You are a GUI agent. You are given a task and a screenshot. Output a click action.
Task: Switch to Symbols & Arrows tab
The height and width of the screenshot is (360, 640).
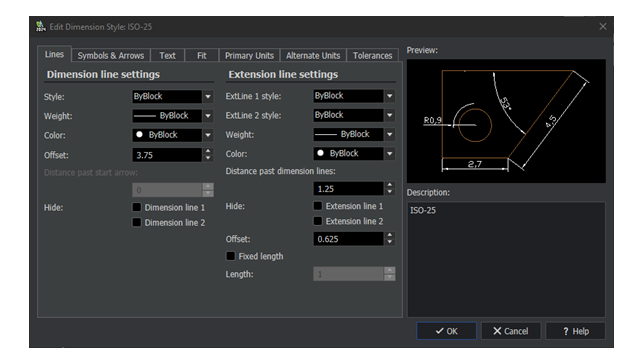click(111, 56)
